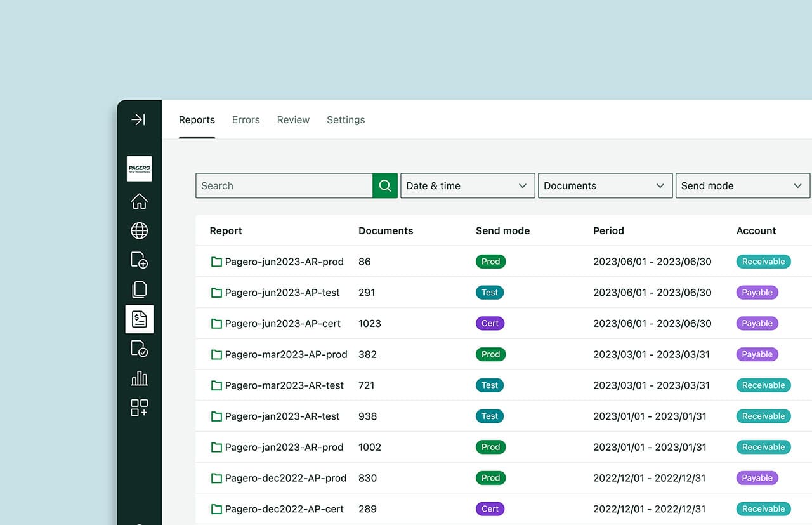Open the stacked documents icon
Viewport: 812px width, 525px height.
140,289
